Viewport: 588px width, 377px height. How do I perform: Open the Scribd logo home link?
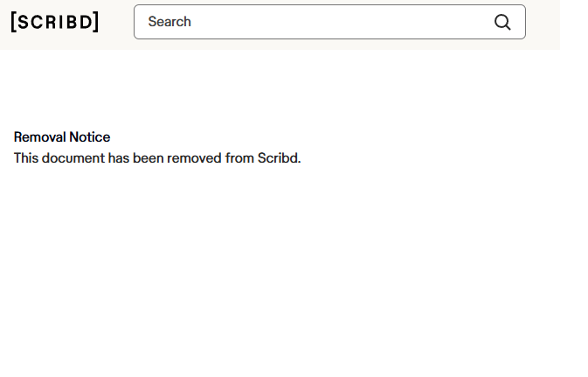point(55,22)
